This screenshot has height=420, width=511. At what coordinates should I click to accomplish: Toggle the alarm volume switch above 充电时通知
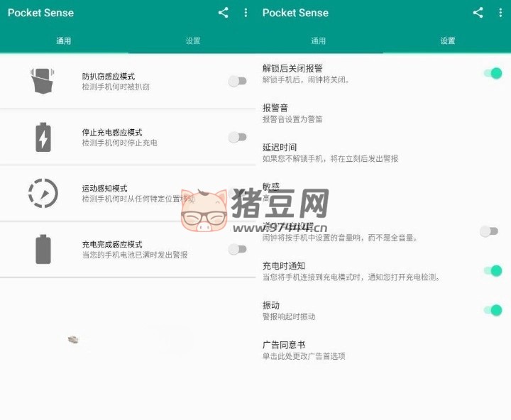coord(489,231)
